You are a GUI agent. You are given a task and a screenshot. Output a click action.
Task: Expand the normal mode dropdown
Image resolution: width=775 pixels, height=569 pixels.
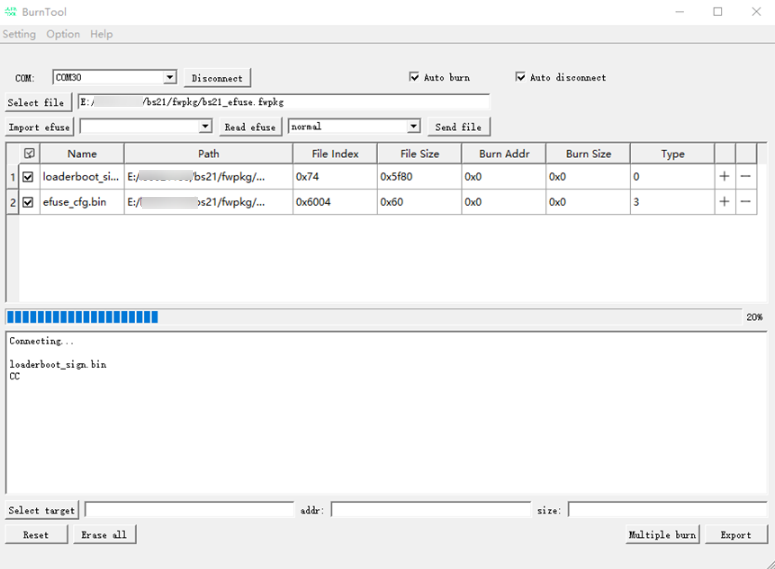(x=413, y=127)
